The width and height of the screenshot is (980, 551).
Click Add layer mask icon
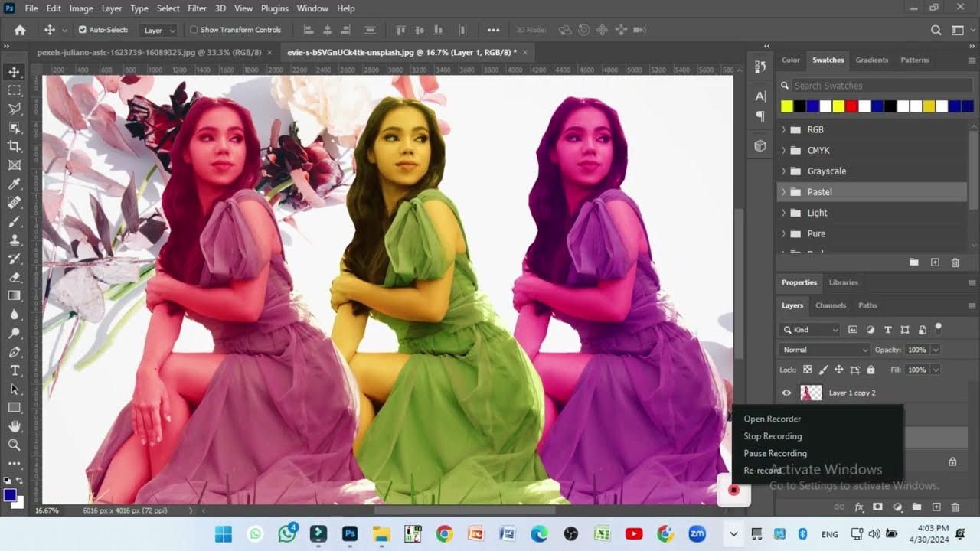[x=878, y=507]
